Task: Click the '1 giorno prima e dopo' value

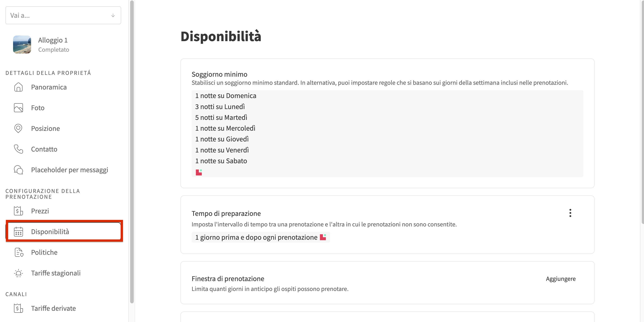Action: [256, 237]
